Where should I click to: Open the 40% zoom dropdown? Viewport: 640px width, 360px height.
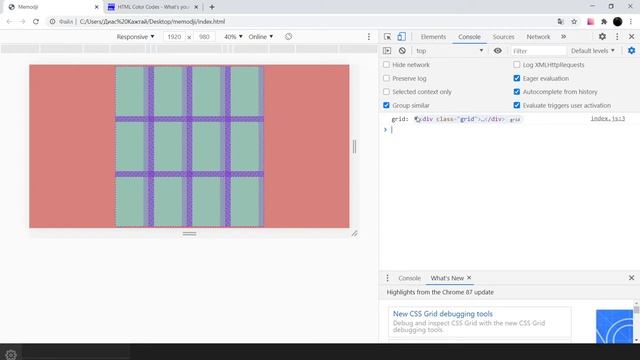(233, 37)
